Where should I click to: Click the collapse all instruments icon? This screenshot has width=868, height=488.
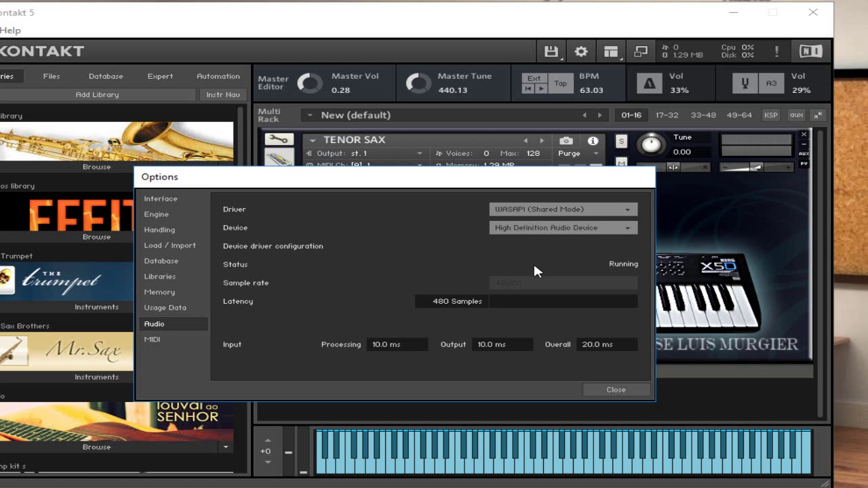(x=818, y=115)
